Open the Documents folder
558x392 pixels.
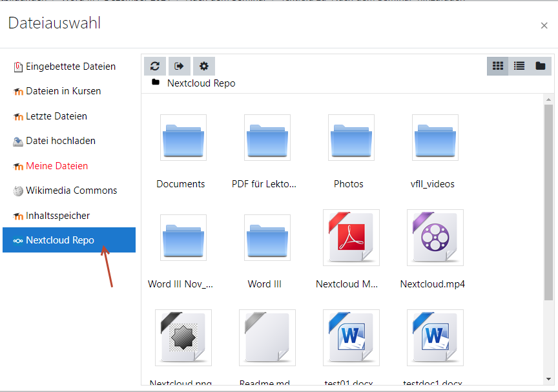click(183, 138)
